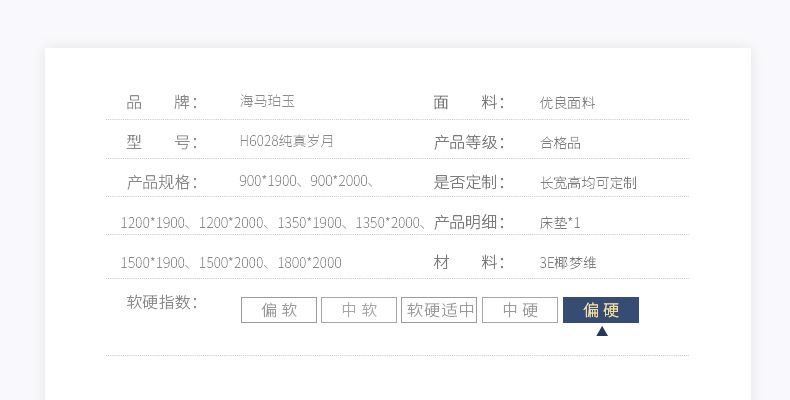Click the 产品等级 label
The height and width of the screenshot is (400, 790).
point(469,142)
